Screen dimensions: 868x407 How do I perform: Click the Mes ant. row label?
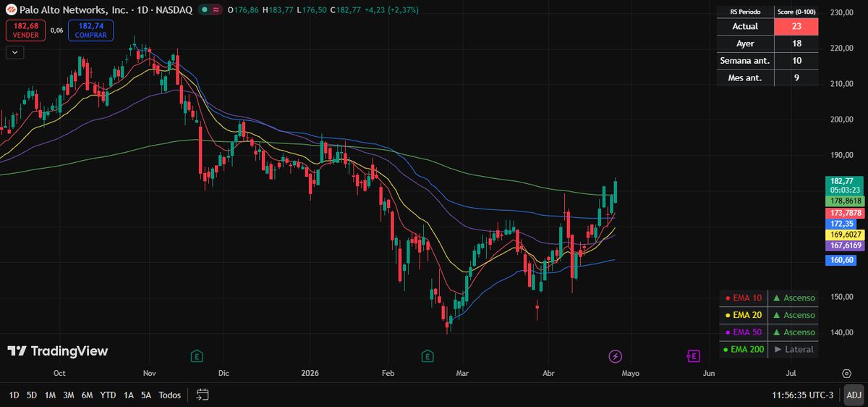pyautogui.click(x=745, y=78)
